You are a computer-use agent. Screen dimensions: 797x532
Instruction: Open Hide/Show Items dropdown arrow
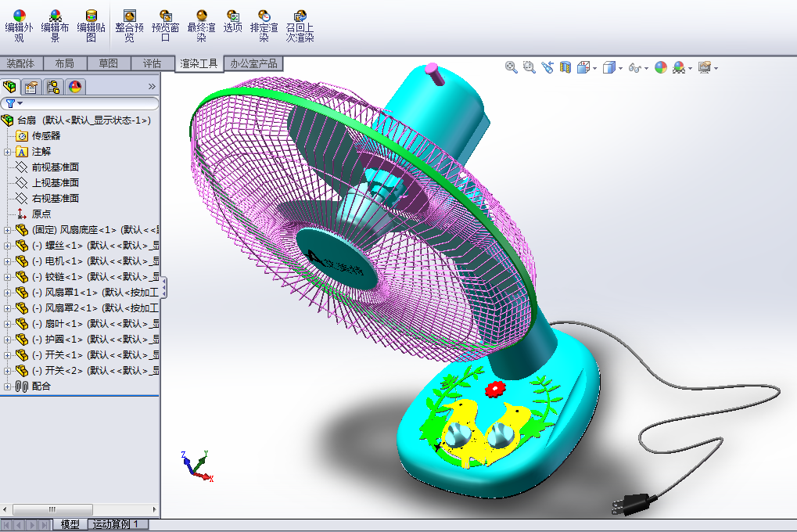coord(647,68)
